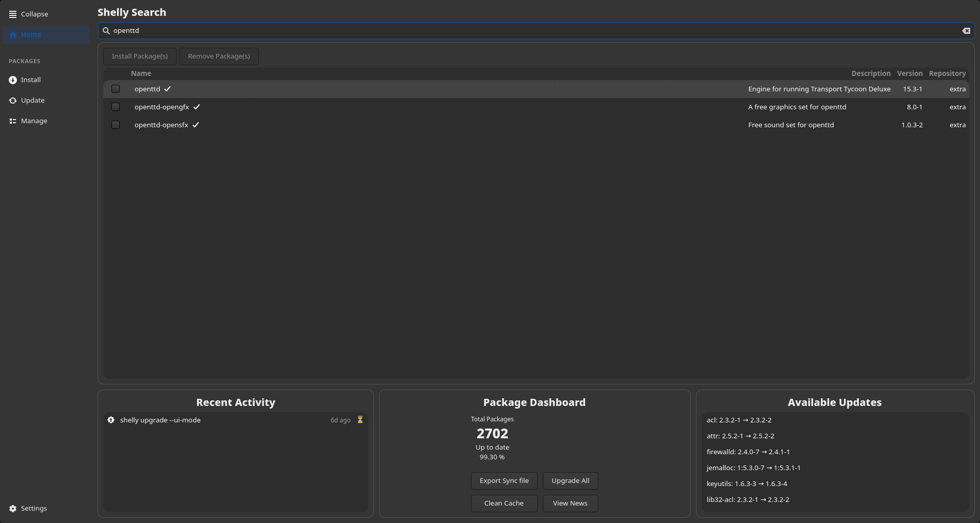Click the Remove Package(s) button

(x=219, y=56)
